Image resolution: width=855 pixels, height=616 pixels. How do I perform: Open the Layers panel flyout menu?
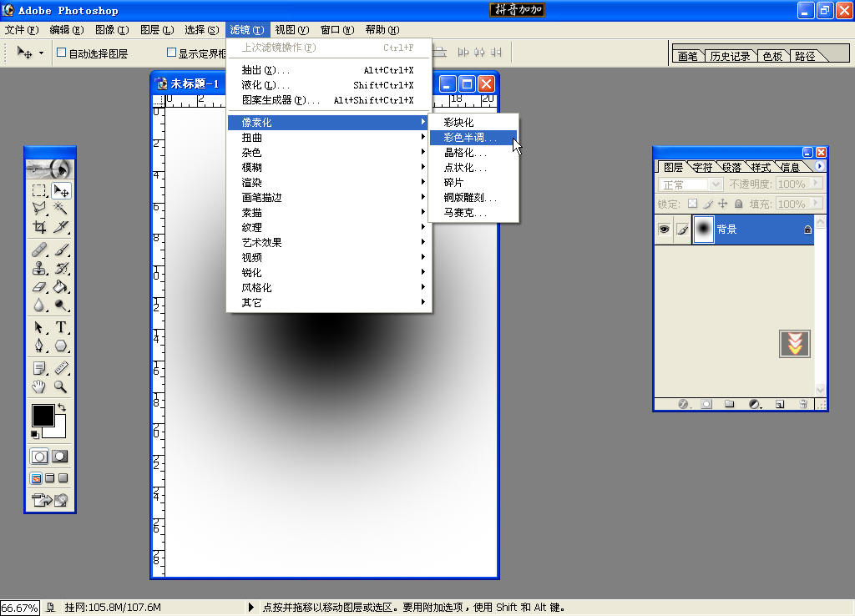pyautogui.click(x=820, y=166)
